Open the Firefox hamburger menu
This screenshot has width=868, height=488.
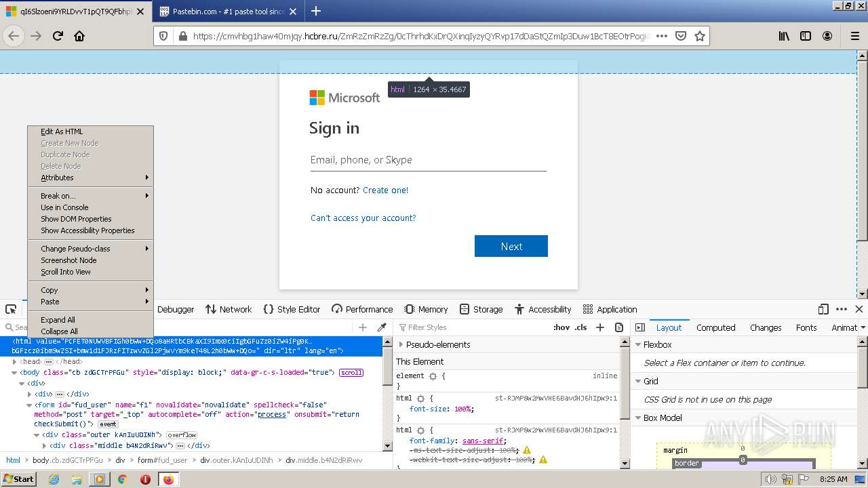click(854, 36)
